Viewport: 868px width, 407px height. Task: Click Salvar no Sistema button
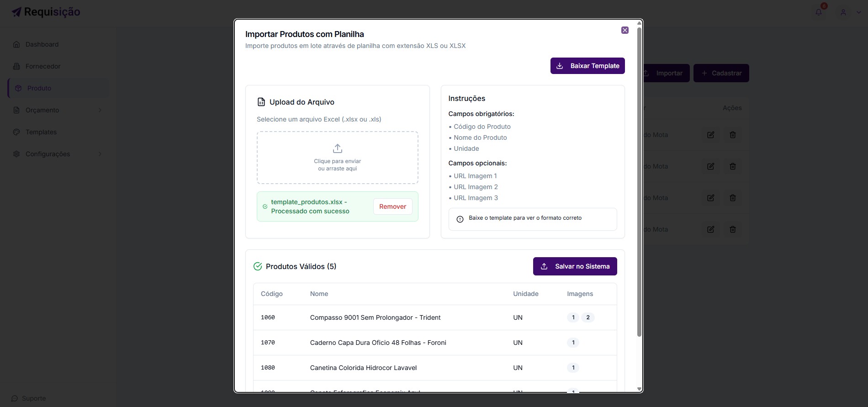tap(575, 266)
